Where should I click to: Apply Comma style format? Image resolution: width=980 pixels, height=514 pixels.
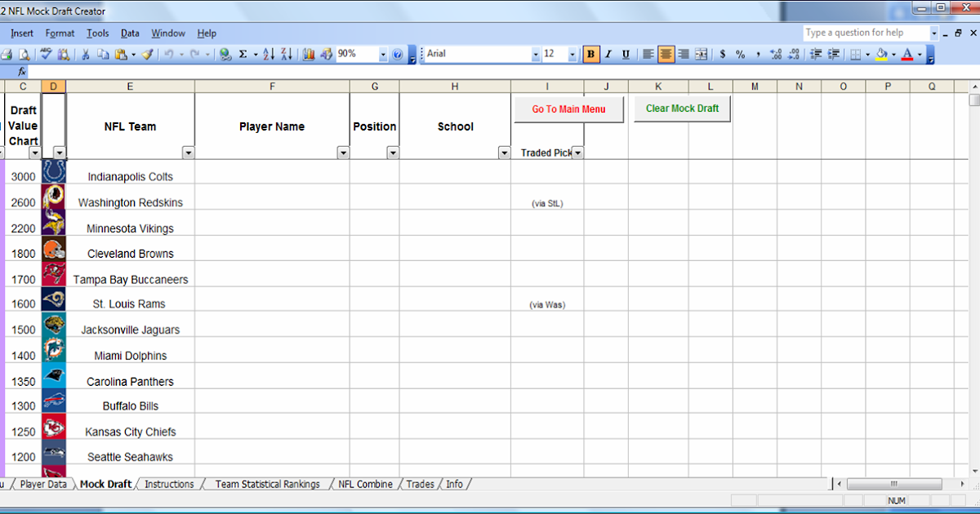coord(758,54)
